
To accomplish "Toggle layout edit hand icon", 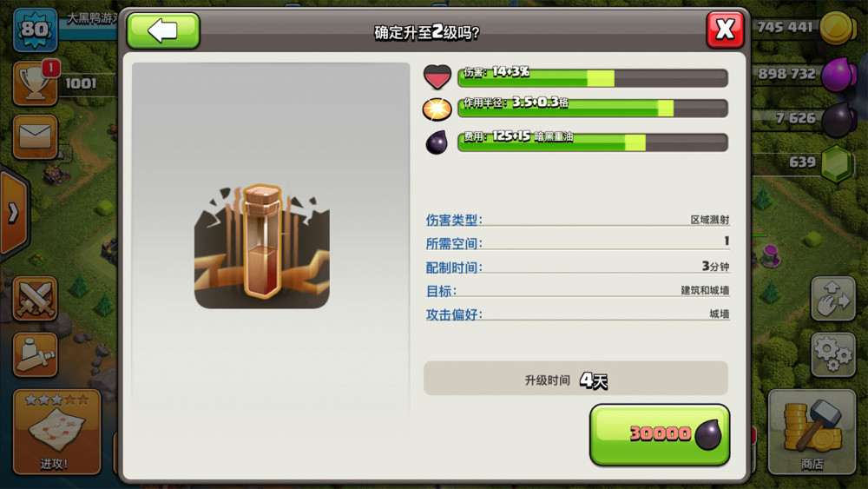I will (x=833, y=299).
